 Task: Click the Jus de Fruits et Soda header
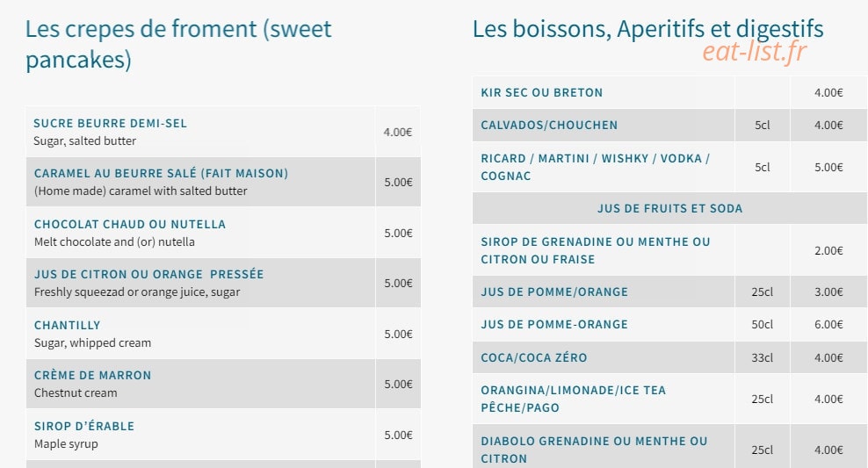pyautogui.click(x=669, y=209)
